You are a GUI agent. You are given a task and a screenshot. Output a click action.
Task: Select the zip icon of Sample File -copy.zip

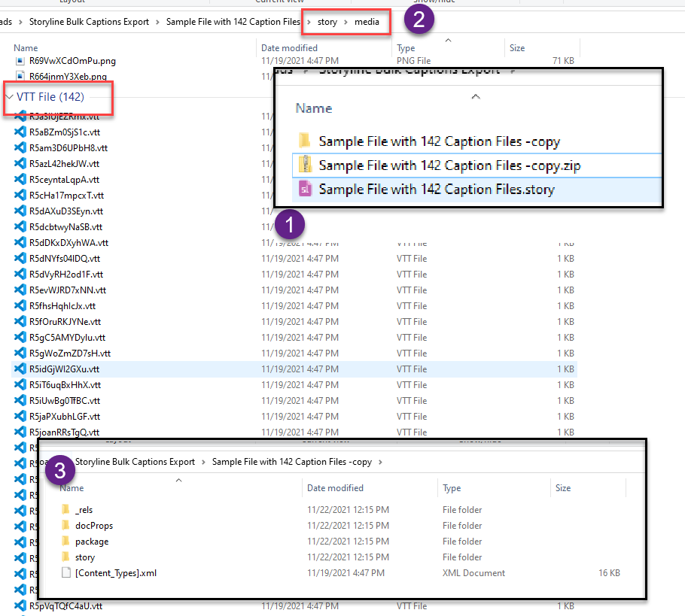point(305,165)
